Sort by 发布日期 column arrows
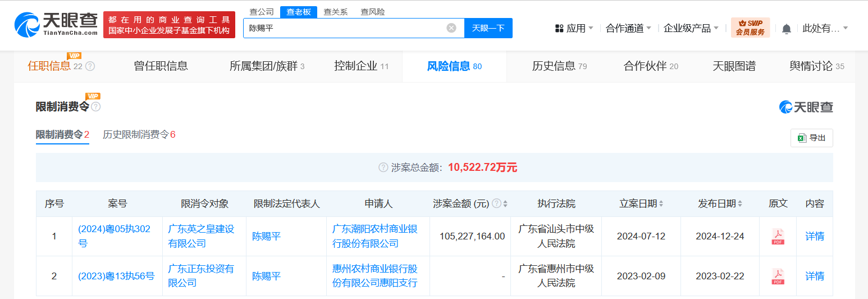This screenshot has width=868, height=299. (x=740, y=204)
